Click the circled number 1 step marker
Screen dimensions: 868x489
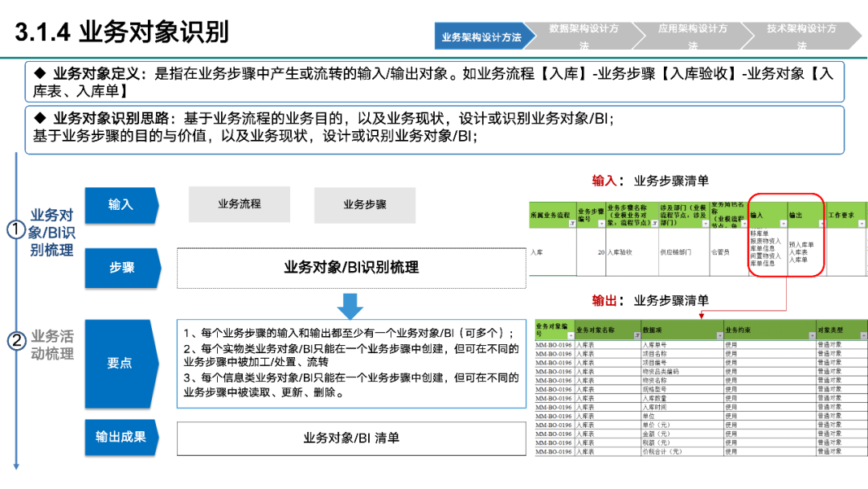coord(16,229)
